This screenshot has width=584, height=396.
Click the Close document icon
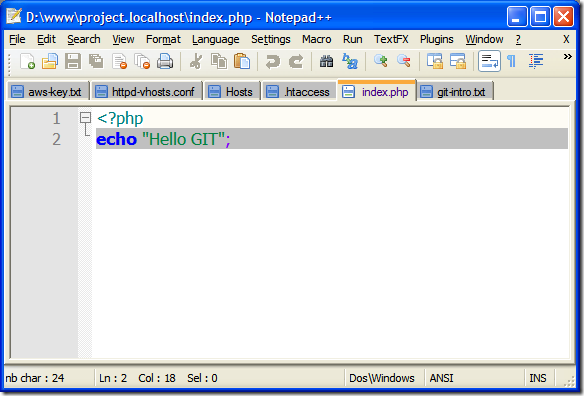[120, 61]
